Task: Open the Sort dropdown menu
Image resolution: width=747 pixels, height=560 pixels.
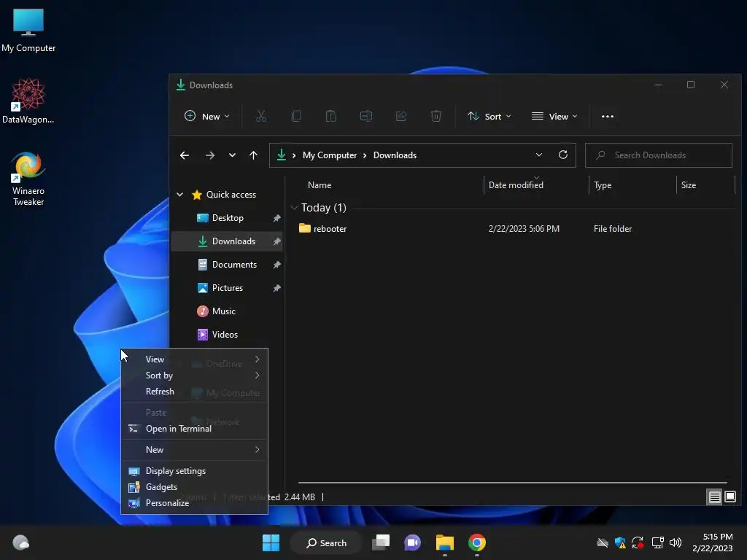Action: click(489, 116)
